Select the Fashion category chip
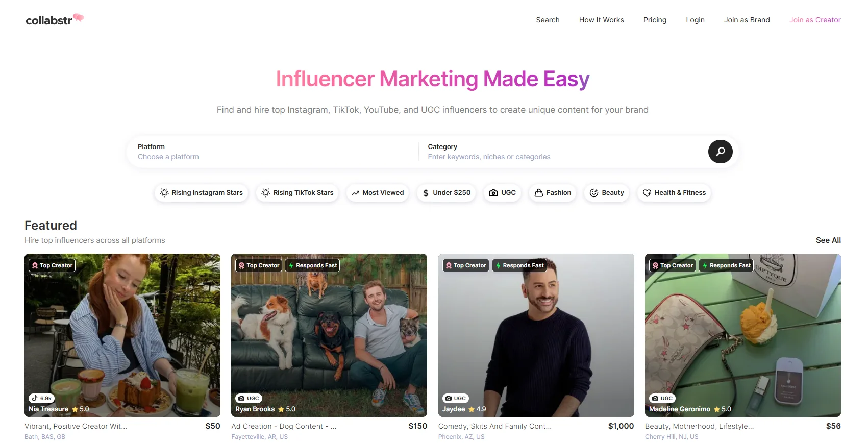Viewport: 868px width, 443px height. [553, 193]
